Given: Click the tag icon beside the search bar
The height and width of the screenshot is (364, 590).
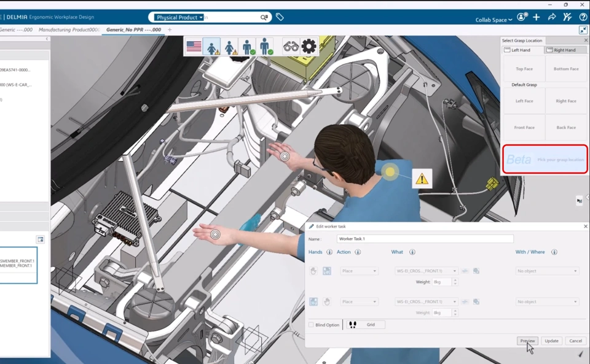Looking at the screenshot, I should [280, 17].
